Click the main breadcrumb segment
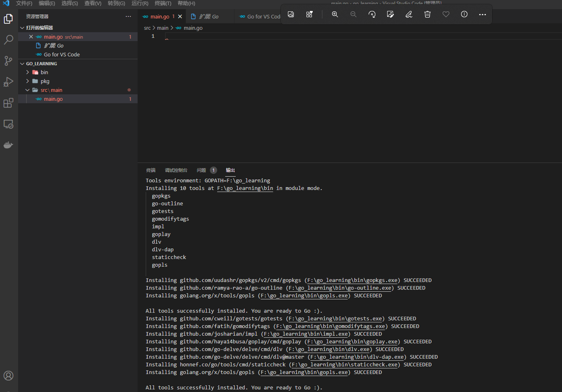Image resolution: width=562 pixels, height=392 pixels. [x=163, y=28]
